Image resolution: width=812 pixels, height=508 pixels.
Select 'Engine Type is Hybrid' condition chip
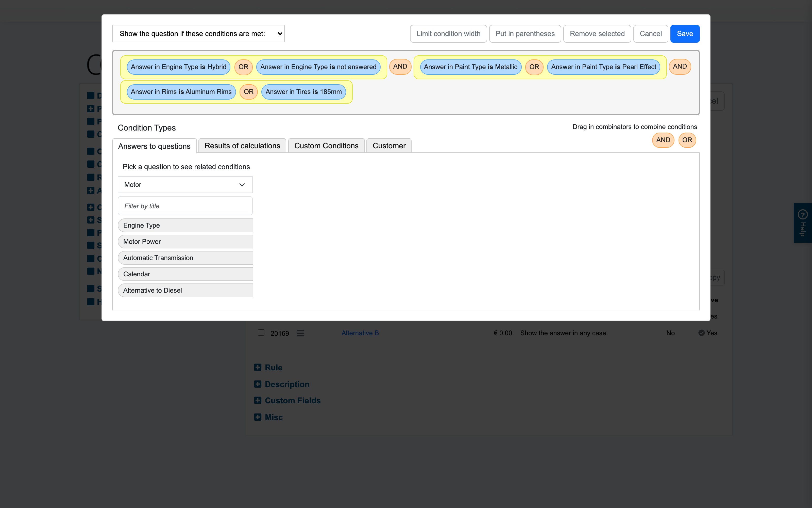coord(178,67)
